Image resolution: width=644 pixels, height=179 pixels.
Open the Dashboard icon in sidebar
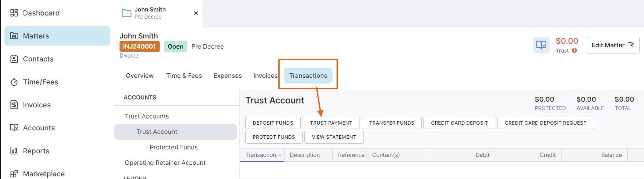(14, 13)
